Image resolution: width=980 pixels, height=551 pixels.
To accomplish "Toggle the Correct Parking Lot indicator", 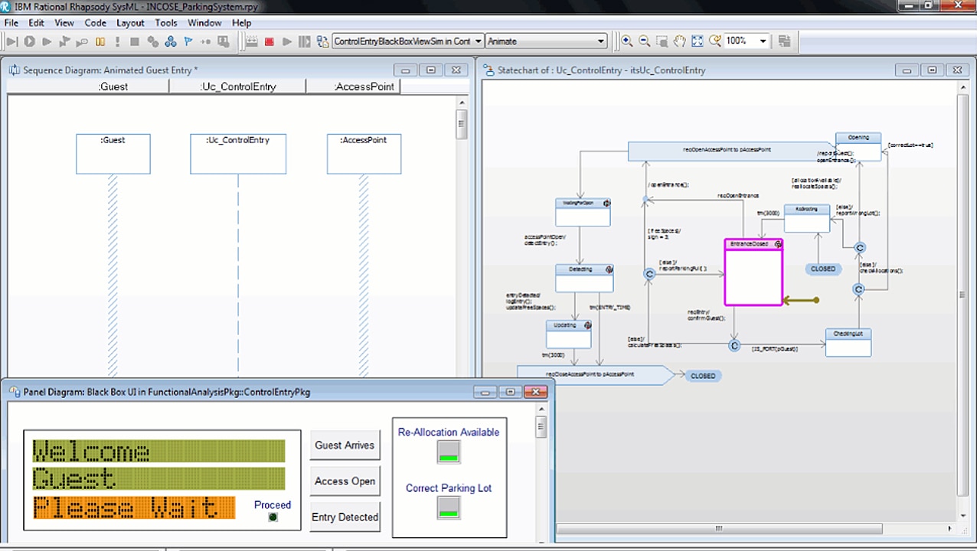I will click(449, 507).
